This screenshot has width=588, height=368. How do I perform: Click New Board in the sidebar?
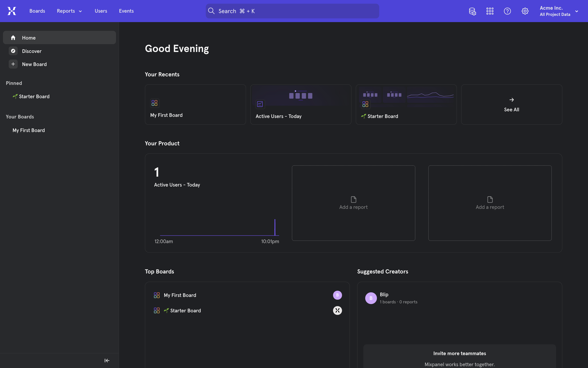[59, 64]
